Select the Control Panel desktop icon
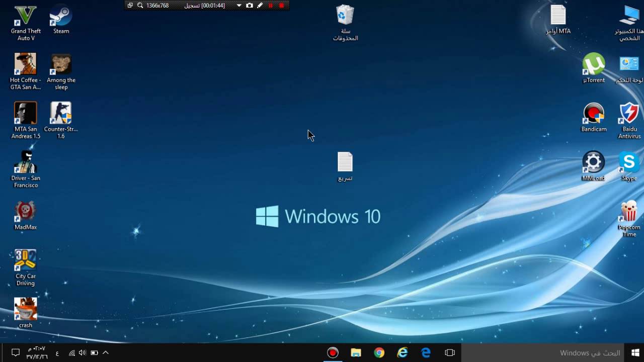The width and height of the screenshot is (644, 362). pyautogui.click(x=629, y=69)
